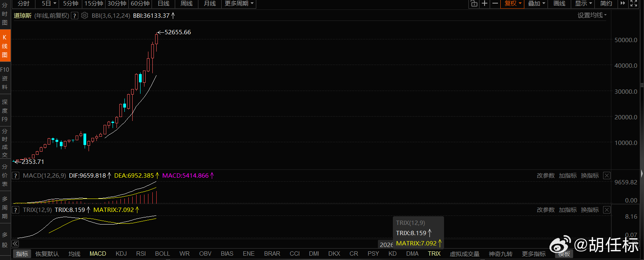Viewport: 644px width, 260px height.
Task: Open 深度F9 in left sidebar
Action: pos(5,110)
